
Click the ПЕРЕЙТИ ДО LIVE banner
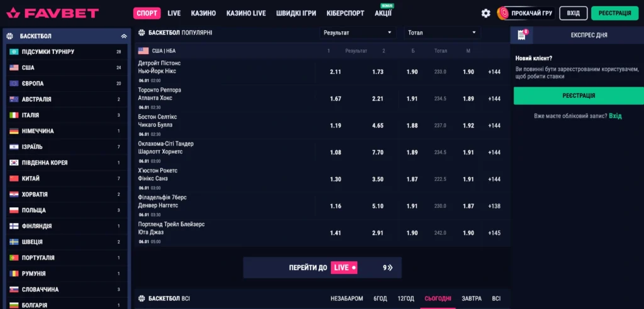click(322, 268)
